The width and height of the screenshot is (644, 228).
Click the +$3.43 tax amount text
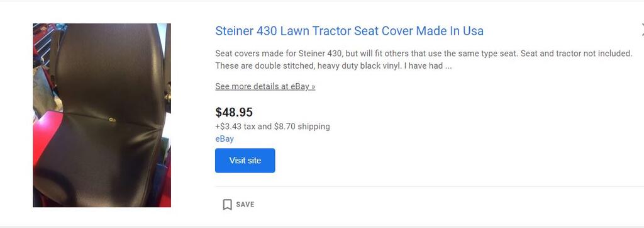pos(228,127)
